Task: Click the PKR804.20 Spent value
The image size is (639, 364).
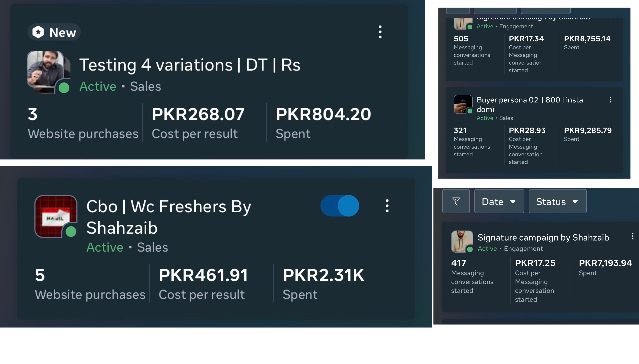Action: click(323, 114)
